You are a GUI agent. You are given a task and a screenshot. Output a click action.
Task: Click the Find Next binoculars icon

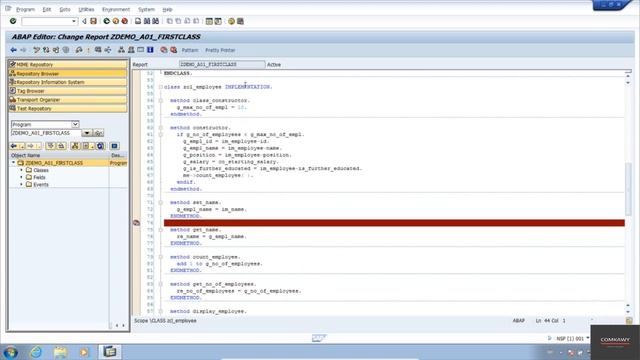(x=156, y=21)
